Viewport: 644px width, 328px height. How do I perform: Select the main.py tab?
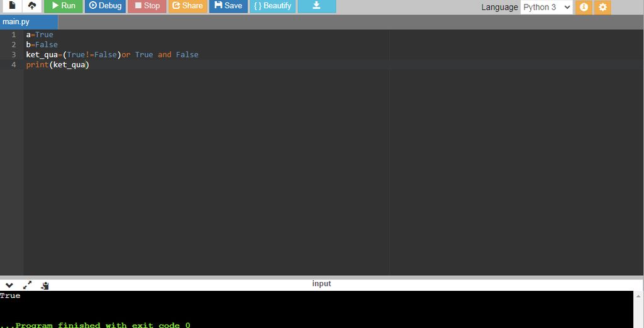29,22
